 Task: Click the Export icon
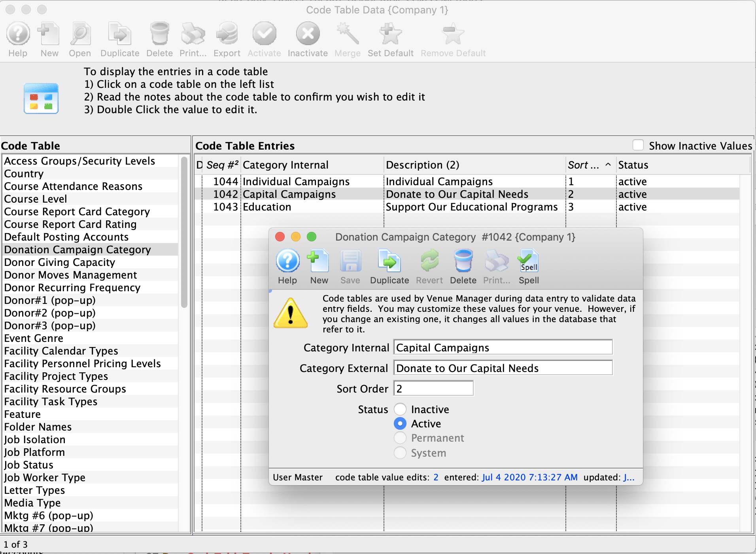point(227,34)
